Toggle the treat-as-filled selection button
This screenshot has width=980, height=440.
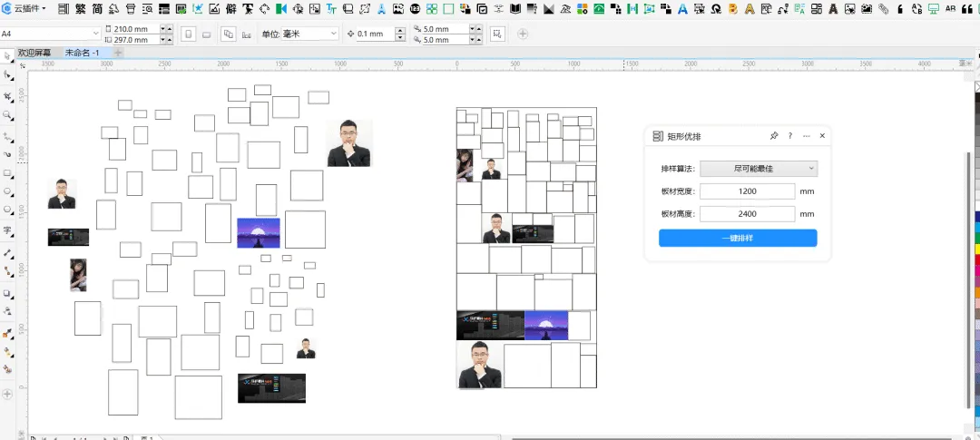pos(497,34)
